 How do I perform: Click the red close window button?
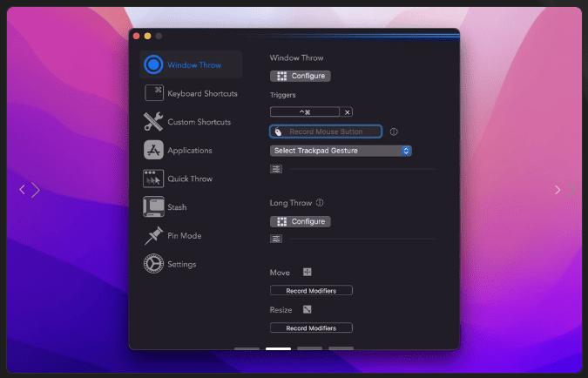(x=137, y=36)
